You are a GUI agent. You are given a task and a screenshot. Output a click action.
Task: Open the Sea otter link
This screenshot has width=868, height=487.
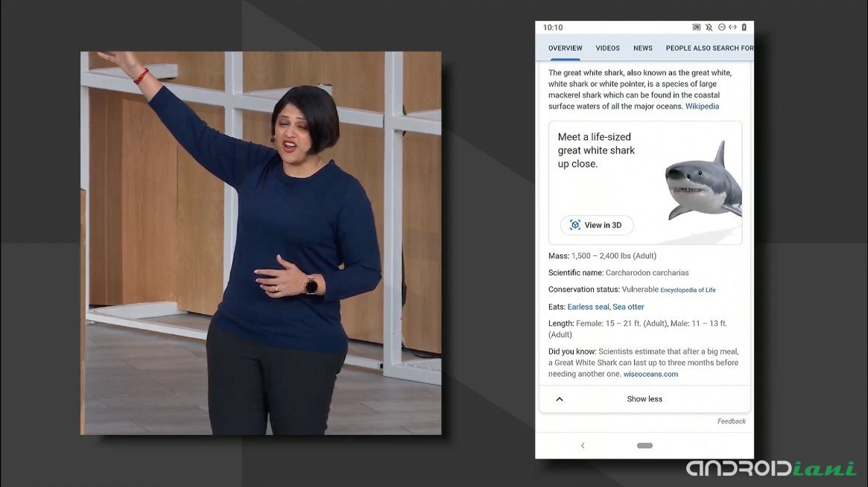628,307
